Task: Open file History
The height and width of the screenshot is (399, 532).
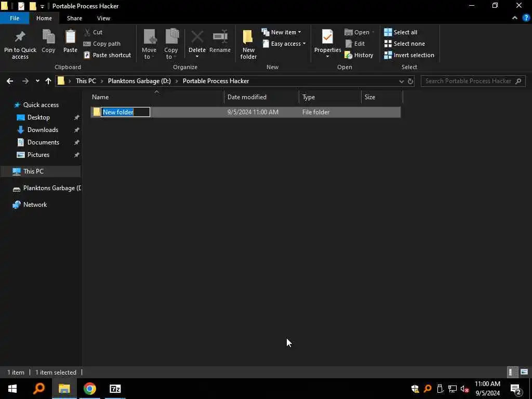Action: click(x=358, y=55)
